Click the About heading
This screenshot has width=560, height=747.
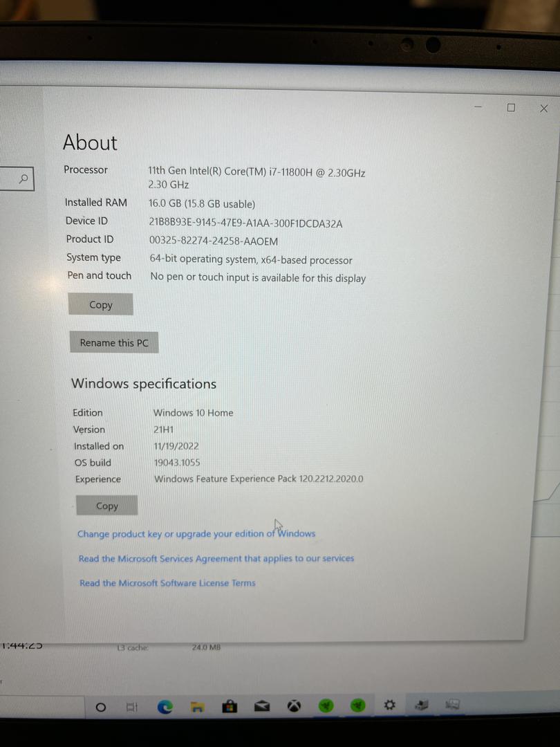(x=90, y=142)
